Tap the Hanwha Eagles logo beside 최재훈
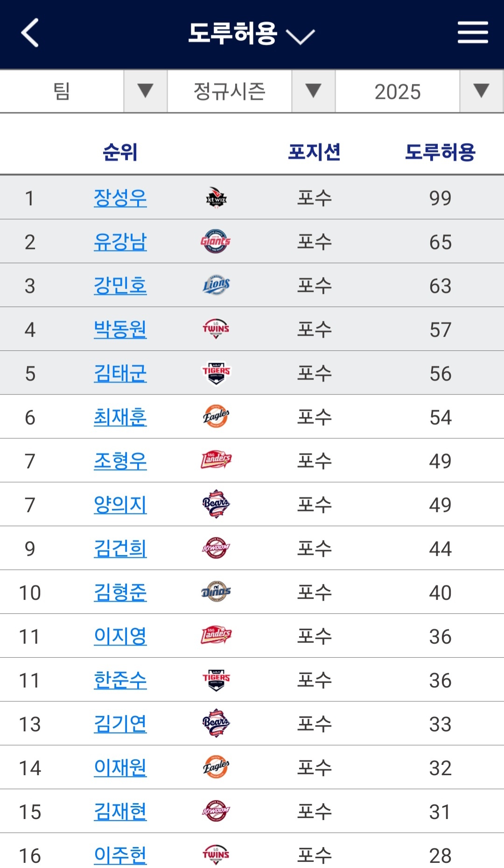 tap(216, 417)
